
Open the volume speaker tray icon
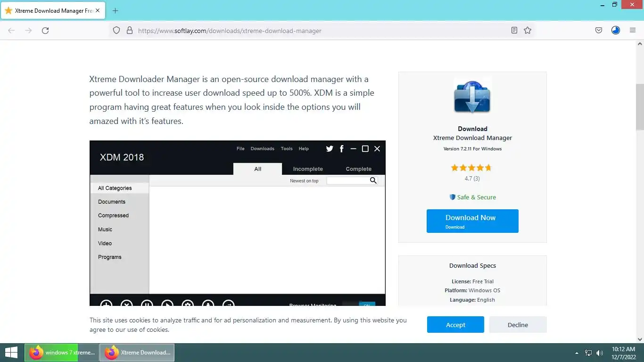tap(600, 353)
